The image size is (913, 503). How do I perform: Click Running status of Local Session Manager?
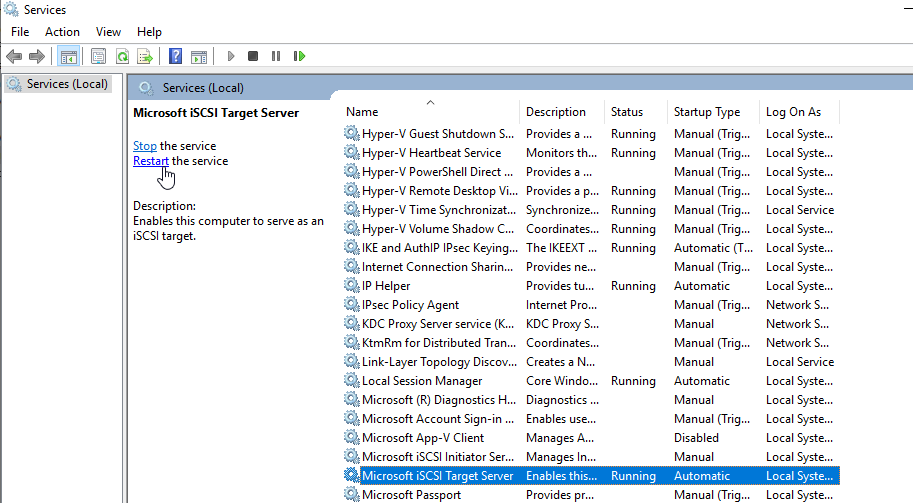tap(634, 381)
